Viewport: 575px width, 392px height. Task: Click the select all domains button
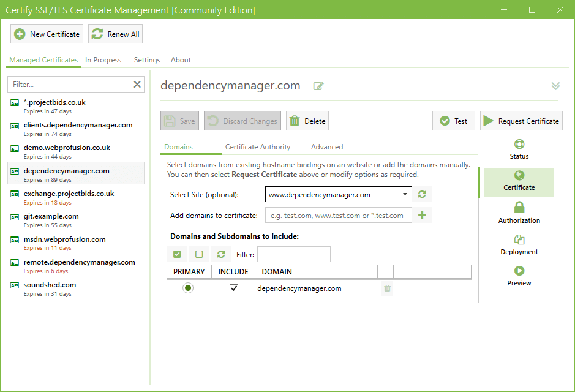[x=177, y=254]
